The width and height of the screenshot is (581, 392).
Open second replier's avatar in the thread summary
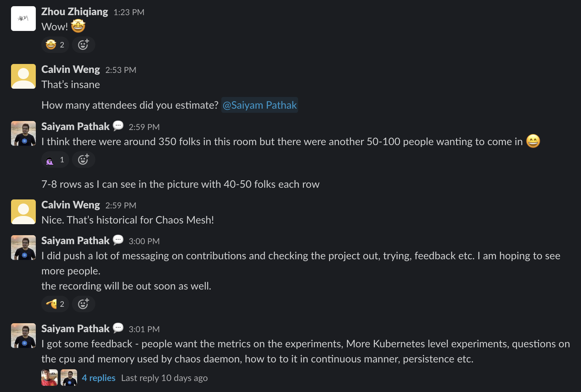pos(69,378)
